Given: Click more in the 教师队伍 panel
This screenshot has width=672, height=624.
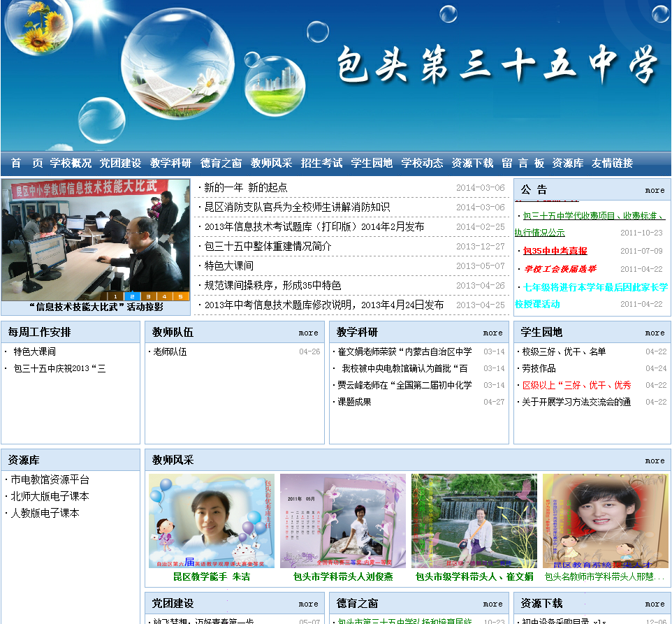Looking at the screenshot, I should [x=309, y=333].
